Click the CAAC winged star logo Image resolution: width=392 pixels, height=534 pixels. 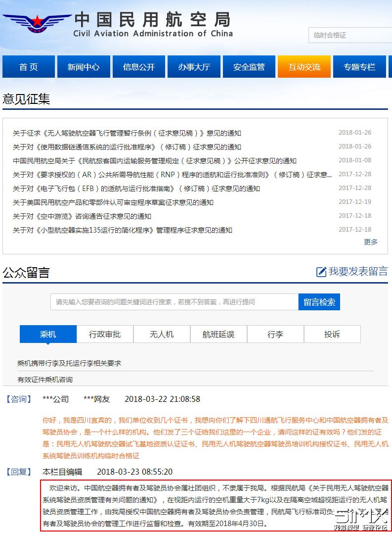pos(37,23)
